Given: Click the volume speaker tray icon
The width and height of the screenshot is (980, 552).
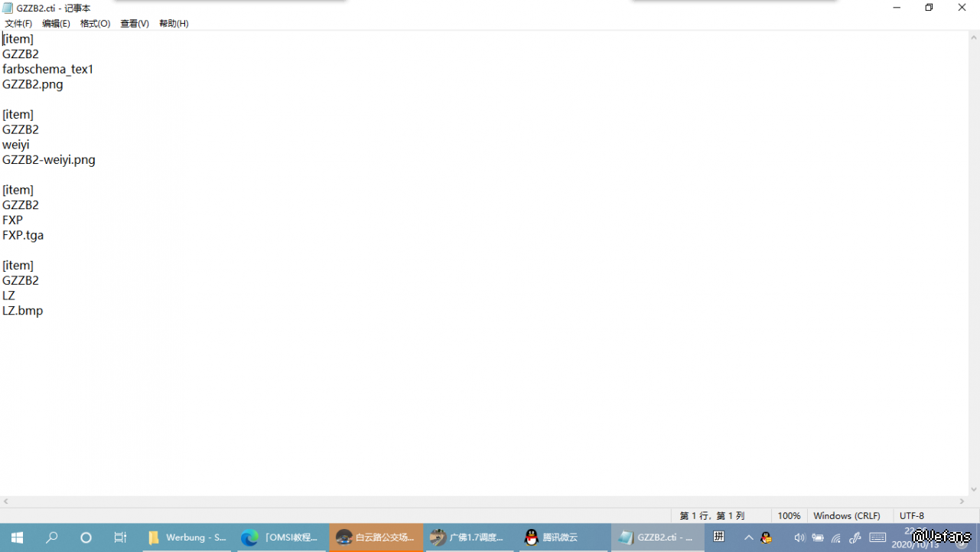Looking at the screenshot, I should point(799,537).
